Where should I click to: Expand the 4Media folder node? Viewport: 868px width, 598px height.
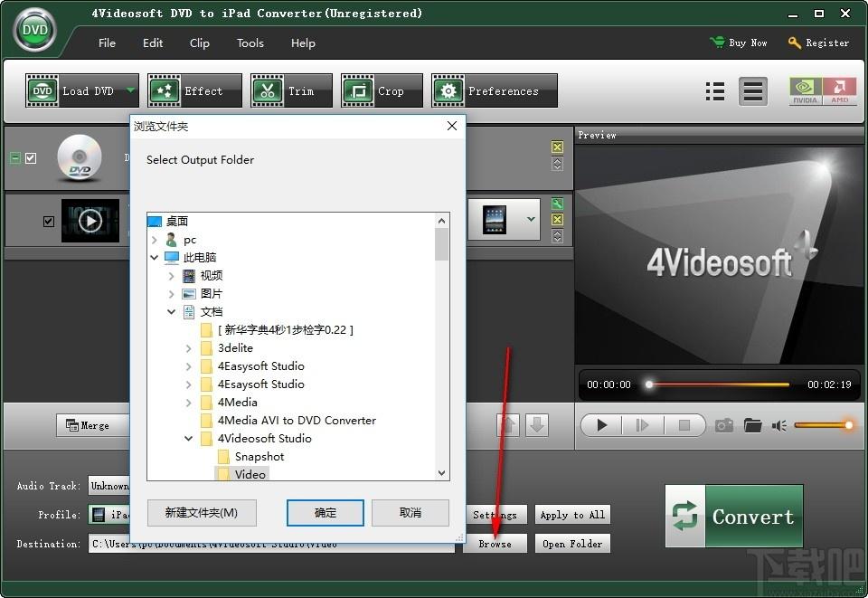click(x=189, y=403)
